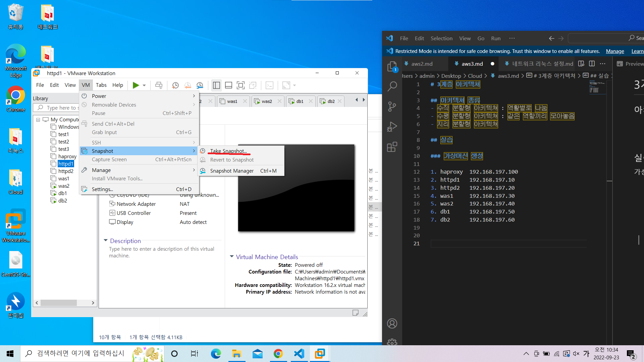Open dropdown arrow beside the Power On button
The height and width of the screenshot is (362, 644).
[x=144, y=85]
